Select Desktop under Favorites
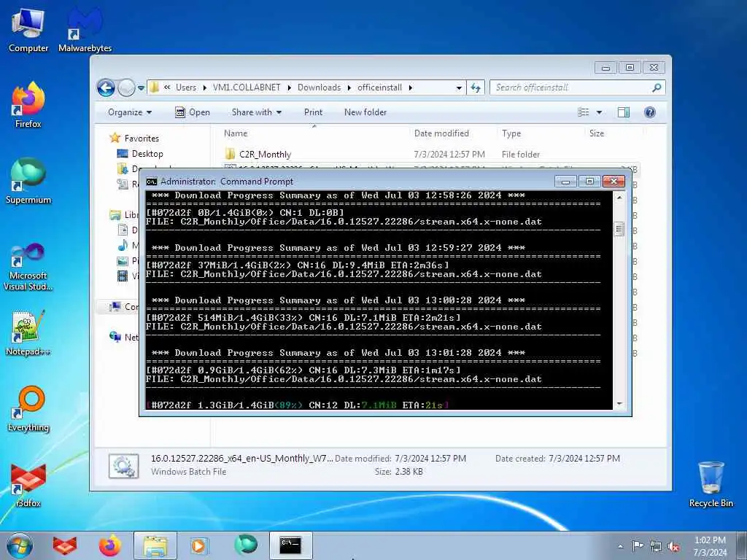The height and width of the screenshot is (560, 747). click(147, 154)
